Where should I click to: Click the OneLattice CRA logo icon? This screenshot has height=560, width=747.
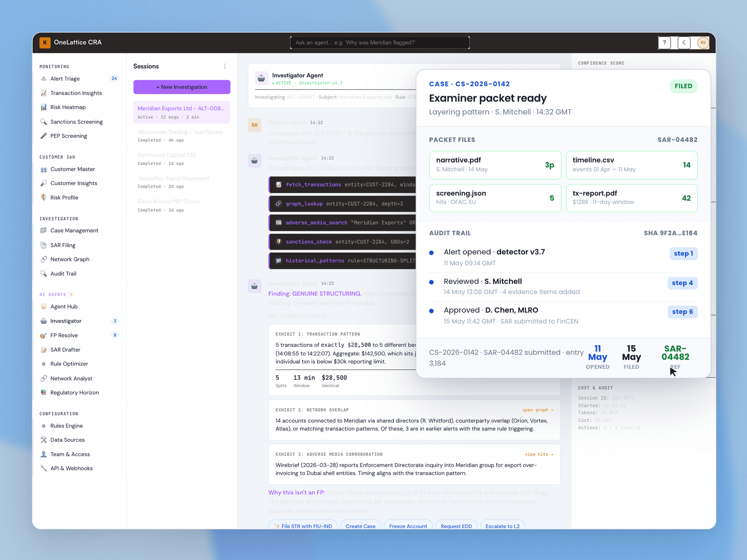tap(45, 42)
